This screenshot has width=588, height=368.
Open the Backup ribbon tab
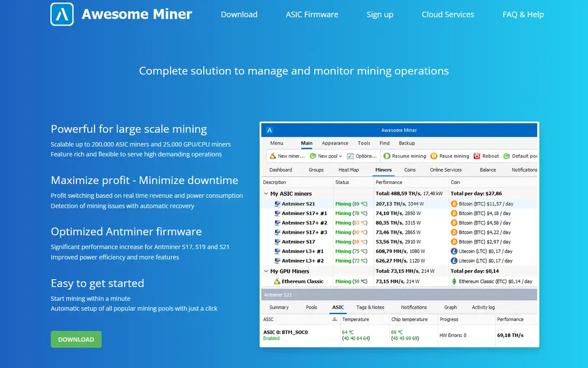click(406, 143)
